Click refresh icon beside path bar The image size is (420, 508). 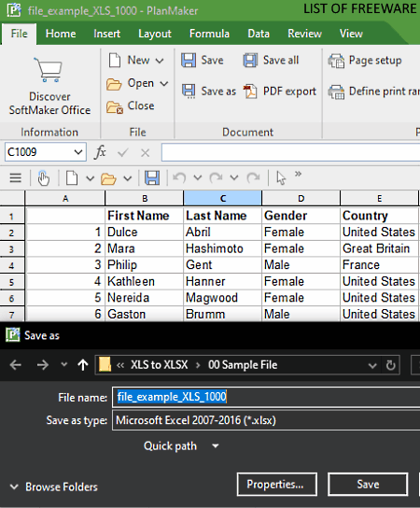point(391,365)
